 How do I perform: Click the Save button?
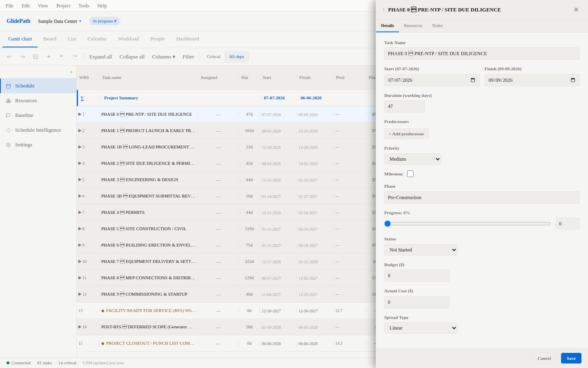point(571,358)
